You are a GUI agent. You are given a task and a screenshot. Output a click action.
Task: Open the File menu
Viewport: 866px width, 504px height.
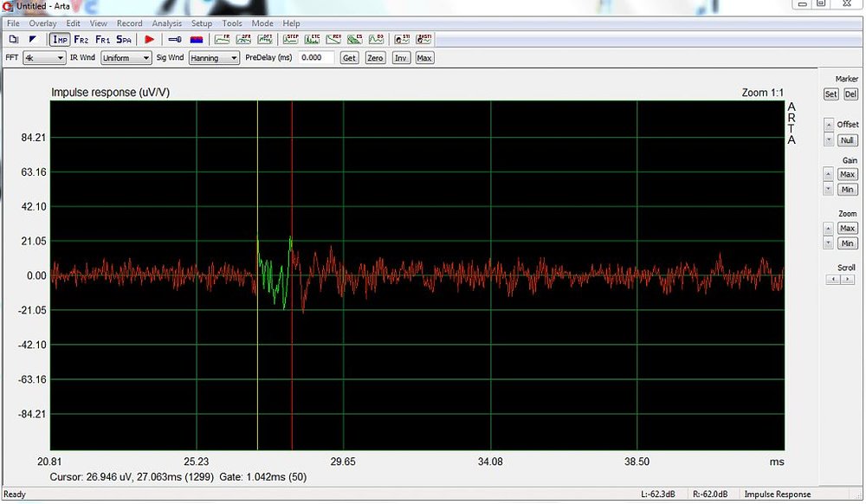13,23
